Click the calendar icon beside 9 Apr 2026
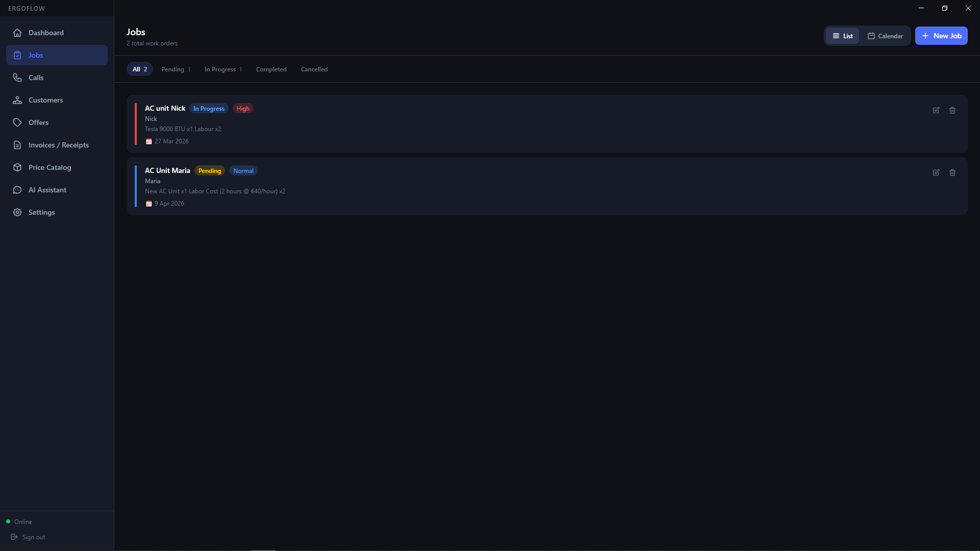This screenshot has width=980, height=551. (149, 204)
